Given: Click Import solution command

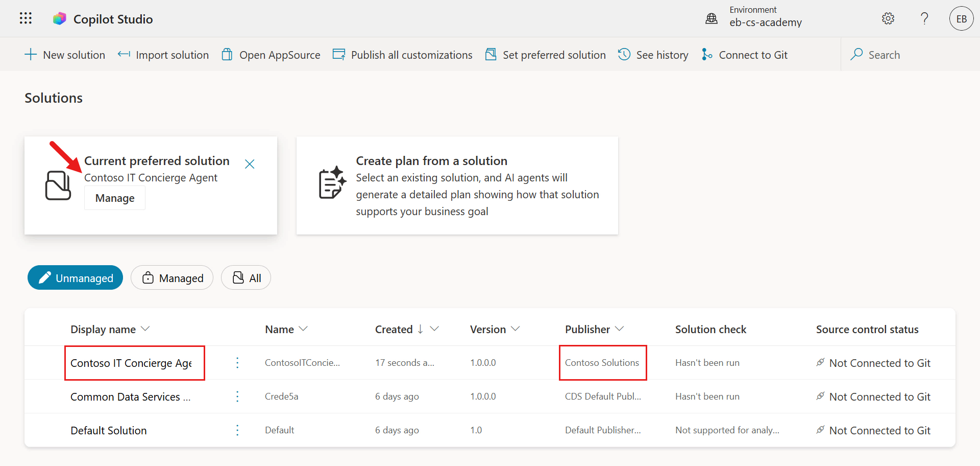Looking at the screenshot, I should [x=163, y=55].
